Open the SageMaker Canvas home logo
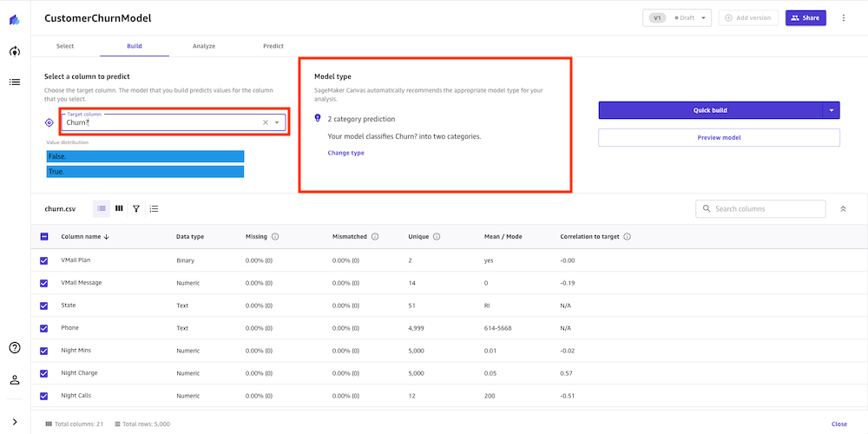Viewport: 868px width, 434px height. coord(15,21)
